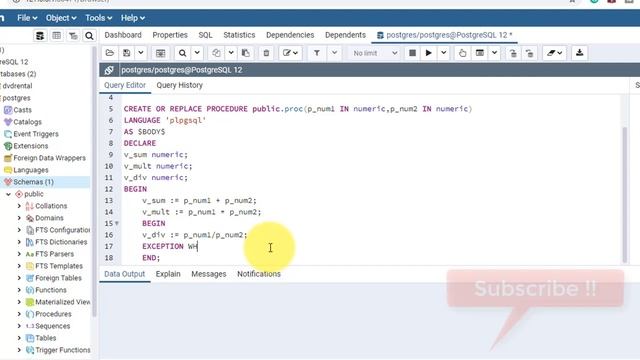
Task: Select the postgres/postgres@PostgreSQL 12 query tab
Action: 445,35
